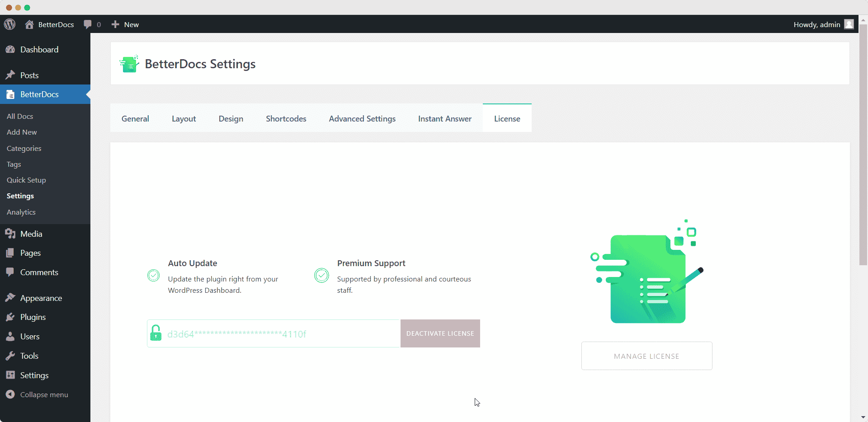Select the License tab
Screen dimensions: 868x422
507,118
